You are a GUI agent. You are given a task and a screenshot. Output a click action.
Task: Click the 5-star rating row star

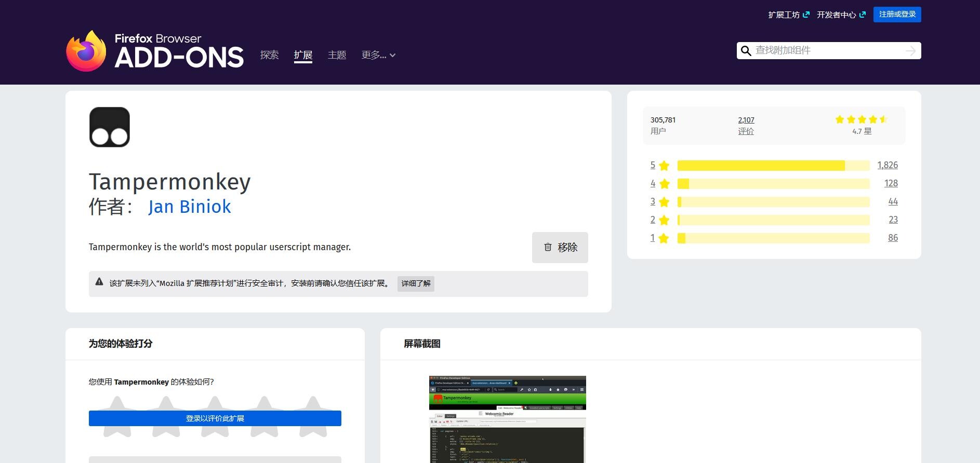pyautogui.click(x=664, y=166)
